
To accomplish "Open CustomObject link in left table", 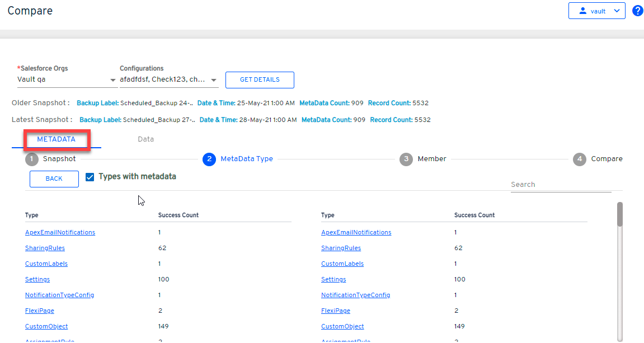I will tap(46, 326).
